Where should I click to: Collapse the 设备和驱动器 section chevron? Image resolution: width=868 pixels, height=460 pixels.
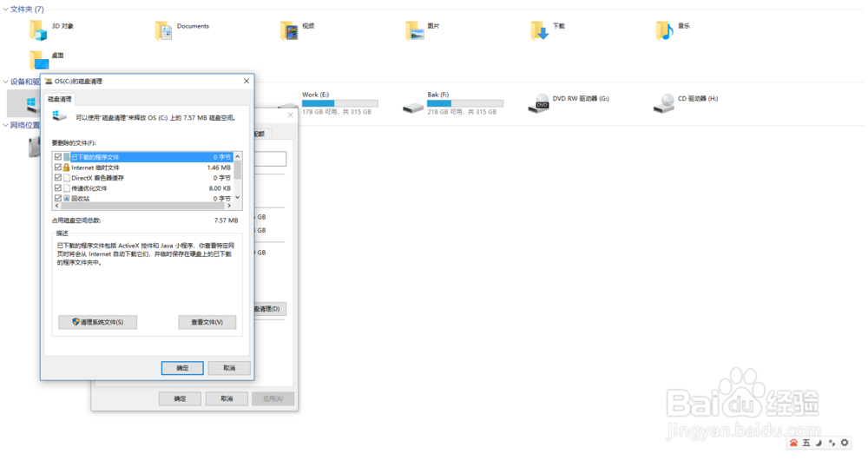[5, 82]
